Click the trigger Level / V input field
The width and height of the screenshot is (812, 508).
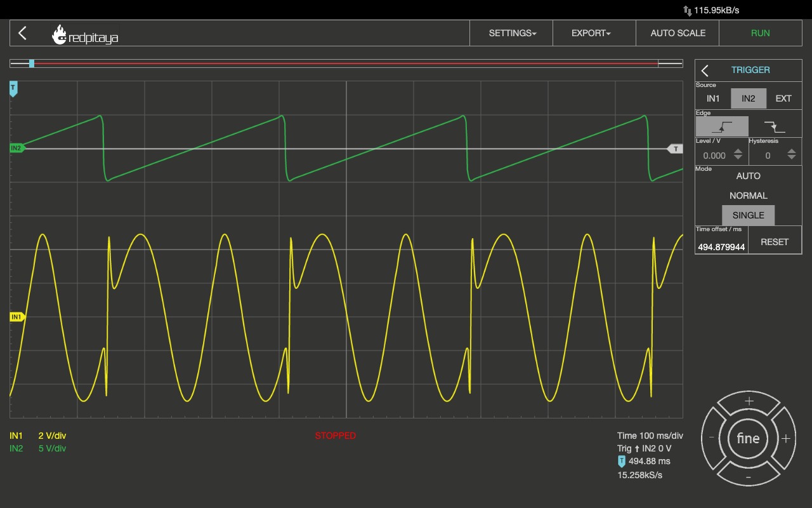(714, 156)
